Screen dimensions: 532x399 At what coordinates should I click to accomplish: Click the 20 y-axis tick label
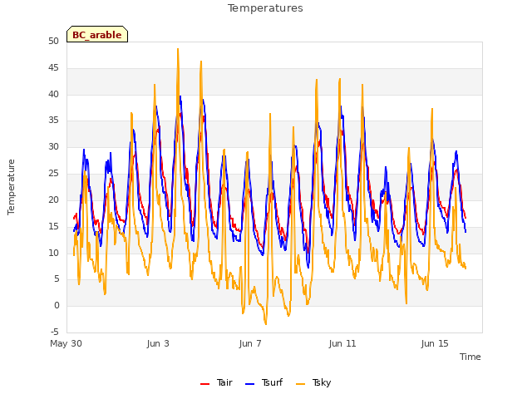[53, 199]
